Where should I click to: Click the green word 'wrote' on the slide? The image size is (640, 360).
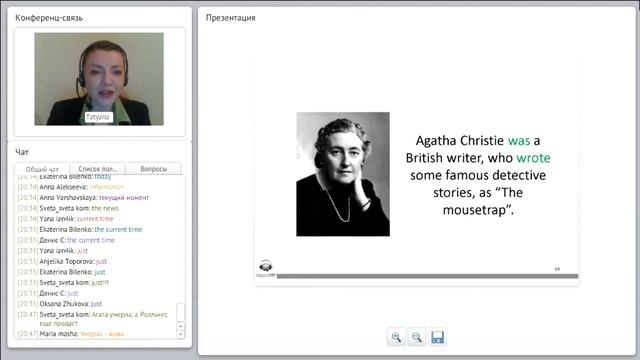click(533, 158)
